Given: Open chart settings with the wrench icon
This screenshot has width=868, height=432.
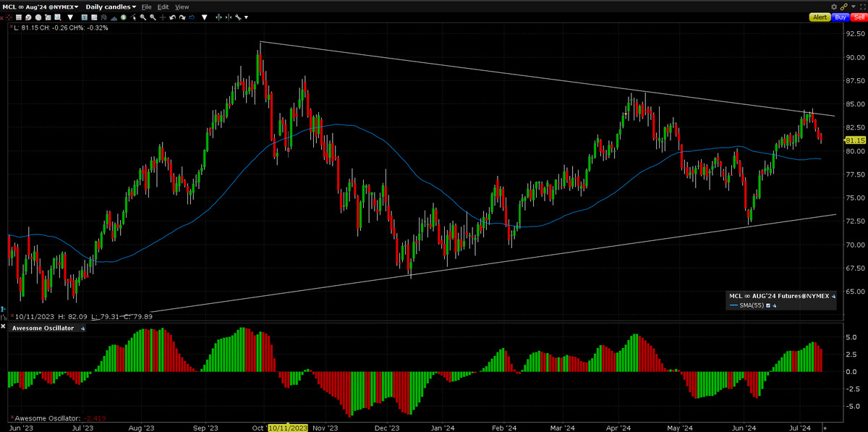Looking at the screenshot, I should [x=238, y=17].
